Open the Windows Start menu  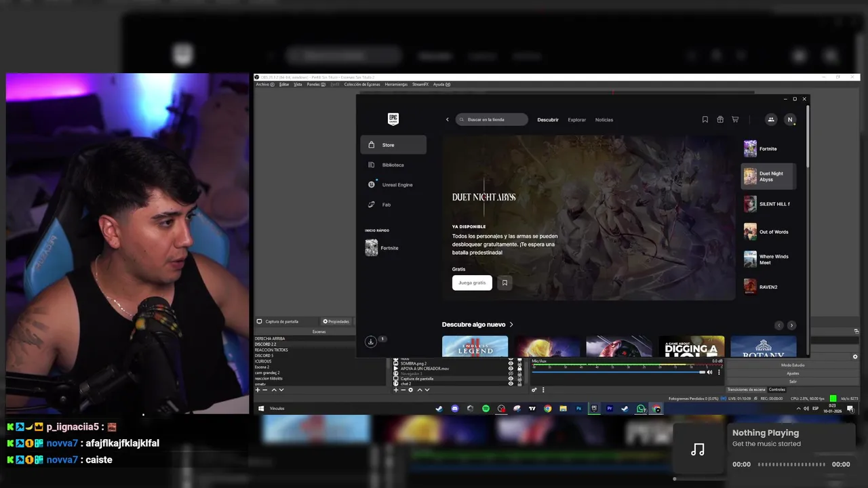coord(261,409)
